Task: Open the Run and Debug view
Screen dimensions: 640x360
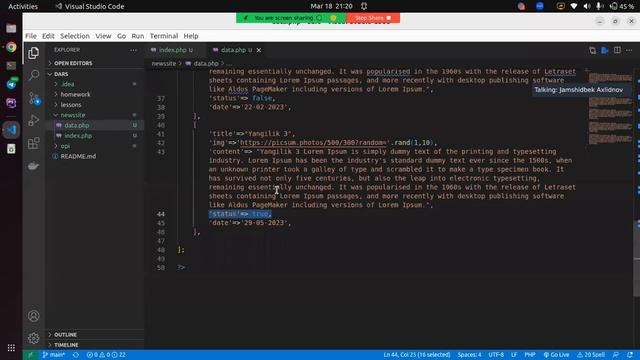Action: coord(33,120)
